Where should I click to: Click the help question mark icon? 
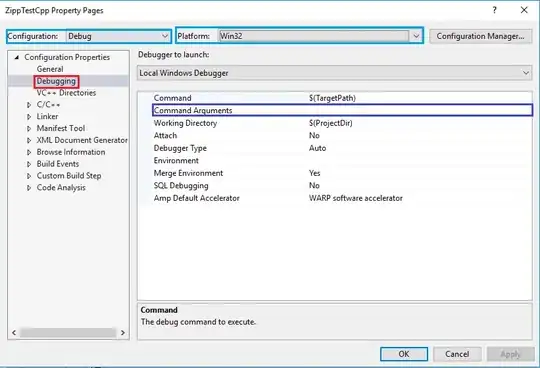[x=495, y=10]
